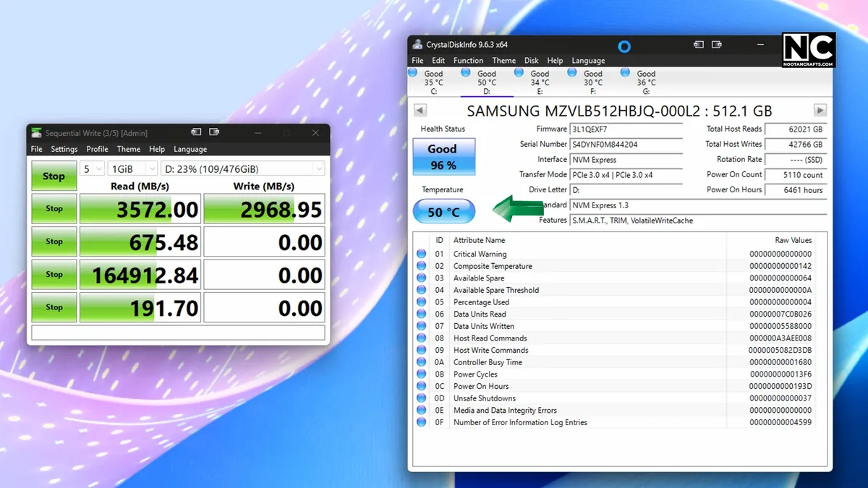Viewport: 868px width, 488px height.
Task: Click the Unsafe Shutdowns status orb
Action: tap(422, 398)
